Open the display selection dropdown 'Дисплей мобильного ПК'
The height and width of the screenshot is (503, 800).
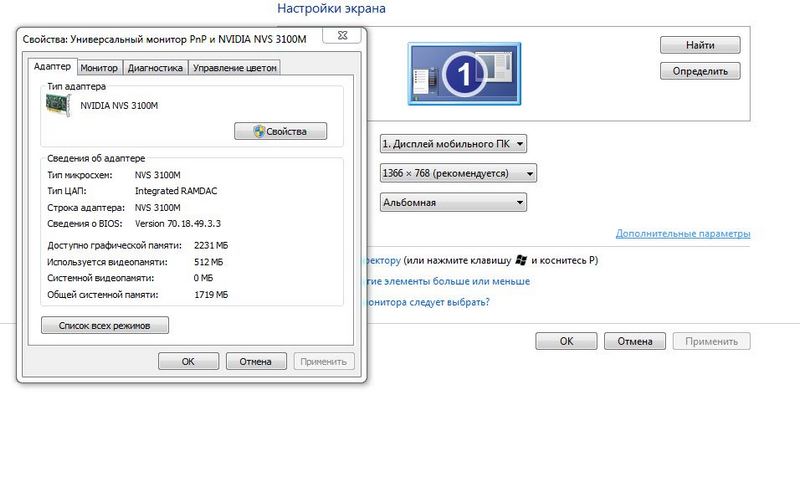click(453, 144)
